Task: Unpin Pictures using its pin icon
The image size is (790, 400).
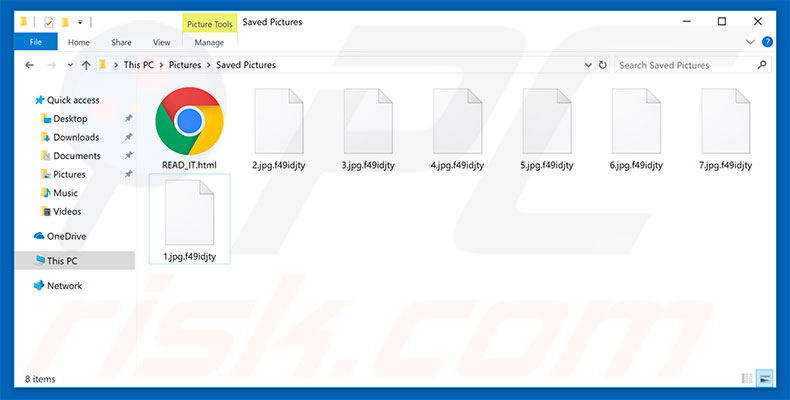Action: point(128,174)
